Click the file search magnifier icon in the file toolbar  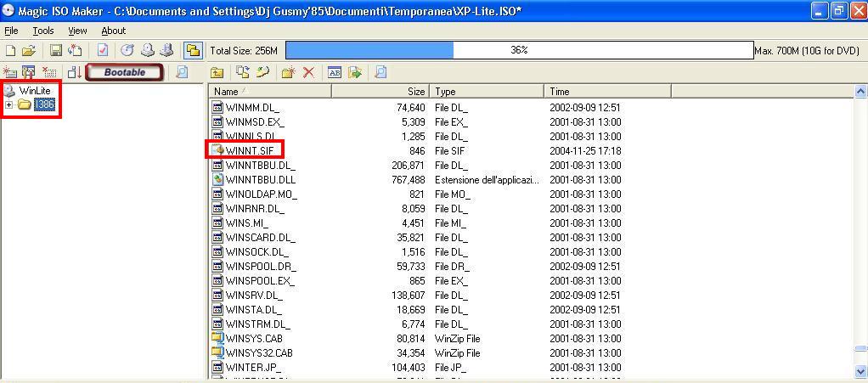pyautogui.click(x=380, y=72)
